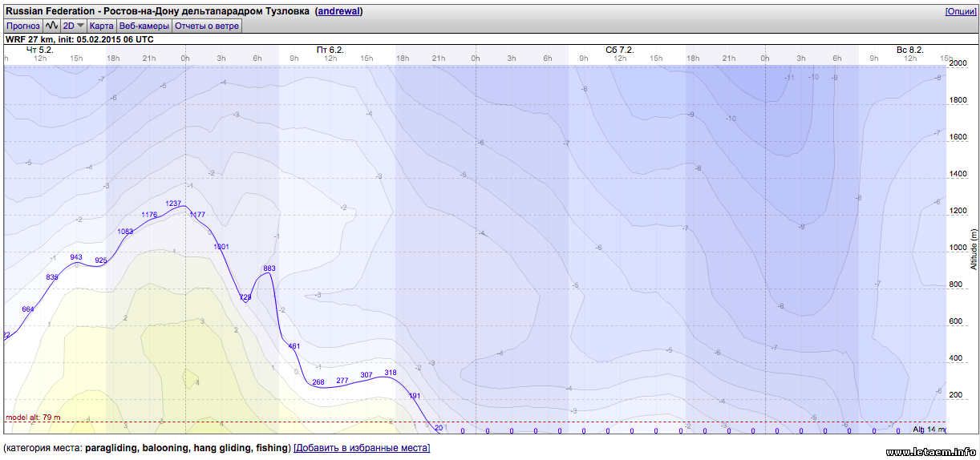980x460 pixels.
Task: Click the Пт 6.2. day label
Action: click(330, 50)
